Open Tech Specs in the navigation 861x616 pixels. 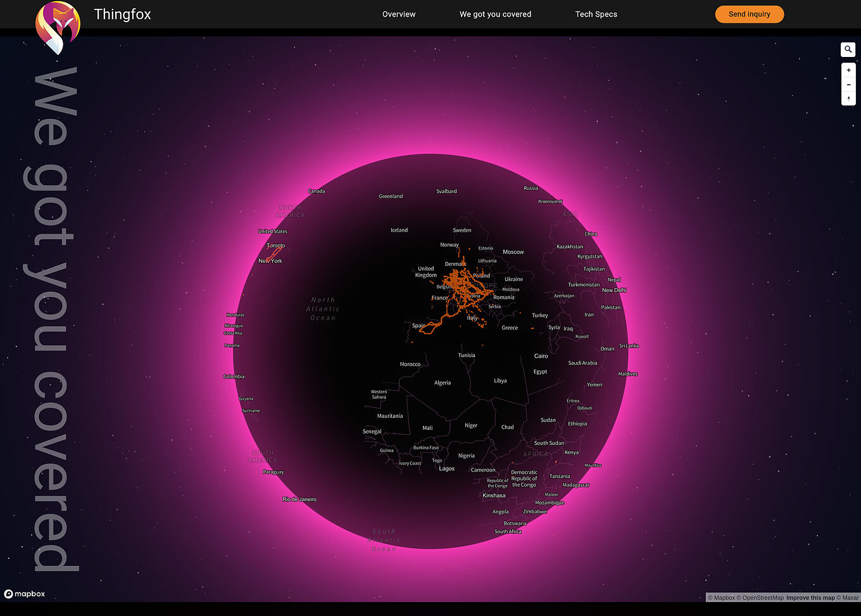click(596, 14)
